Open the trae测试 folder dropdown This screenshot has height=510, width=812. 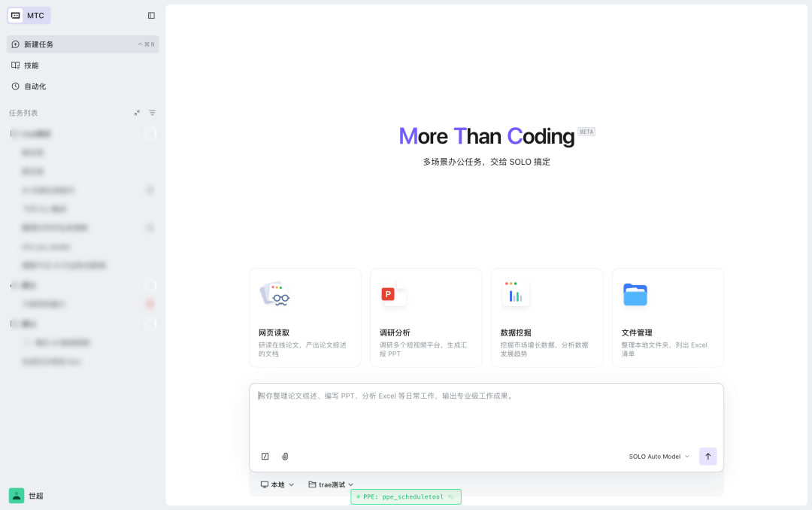331,485
